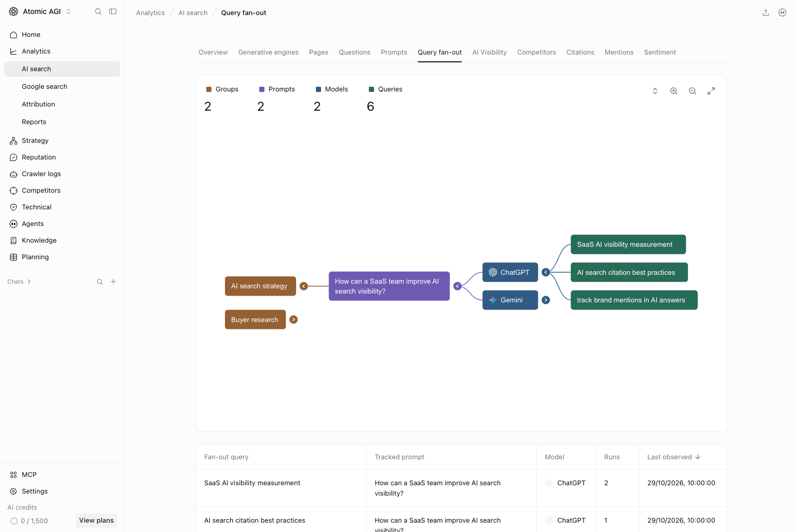Click the View plans button
This screenshot has width=798, height=532.
[x=97, y=521]
